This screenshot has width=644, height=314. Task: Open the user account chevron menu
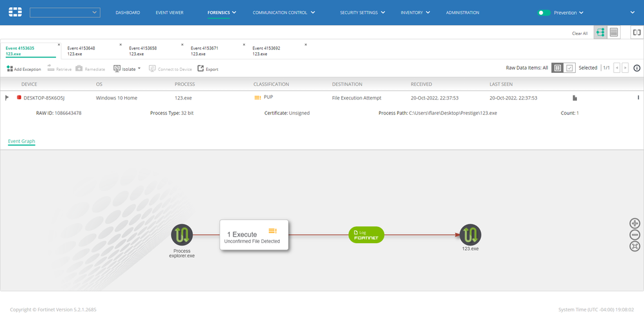[632, 13]
